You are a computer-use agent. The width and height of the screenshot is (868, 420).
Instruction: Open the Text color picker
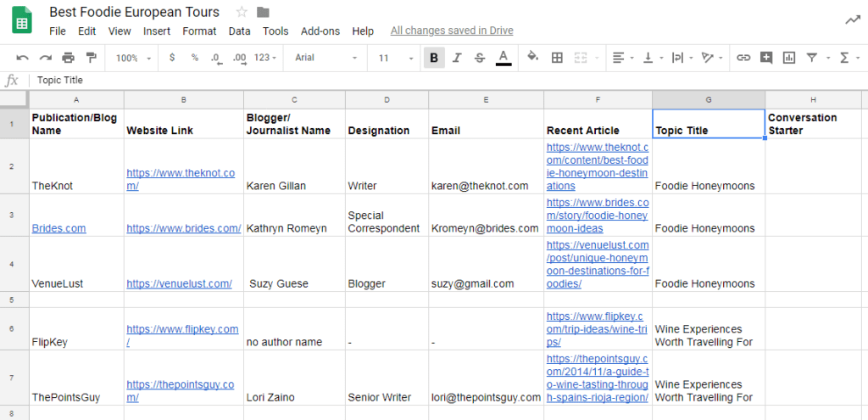point(504,58)
